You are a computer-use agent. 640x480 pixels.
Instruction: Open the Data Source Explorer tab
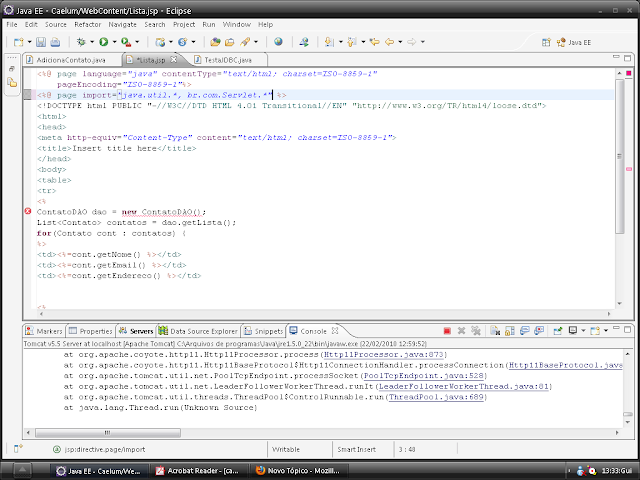pyautogui.click(x=198, y=331)
